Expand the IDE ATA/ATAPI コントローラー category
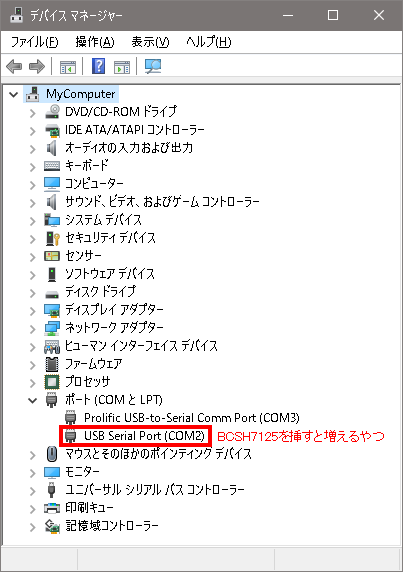The height and width of the screenshot is (572, 403). pos(33,131)
